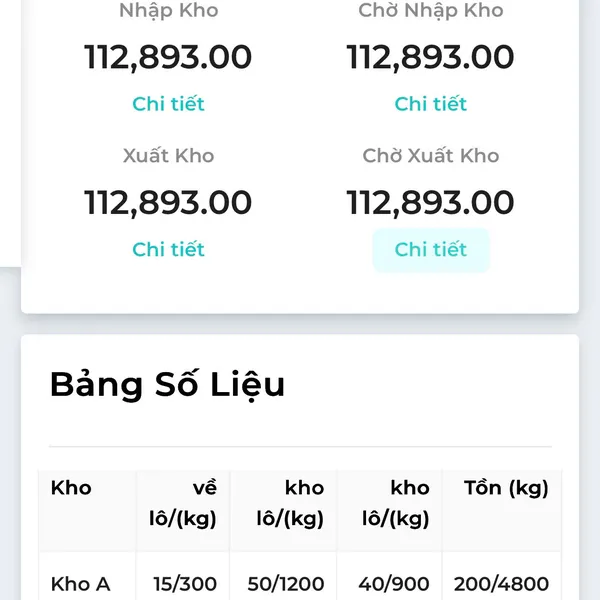
Task: Click the Nhập Kho amount 112,893.00
Action: 168,57
